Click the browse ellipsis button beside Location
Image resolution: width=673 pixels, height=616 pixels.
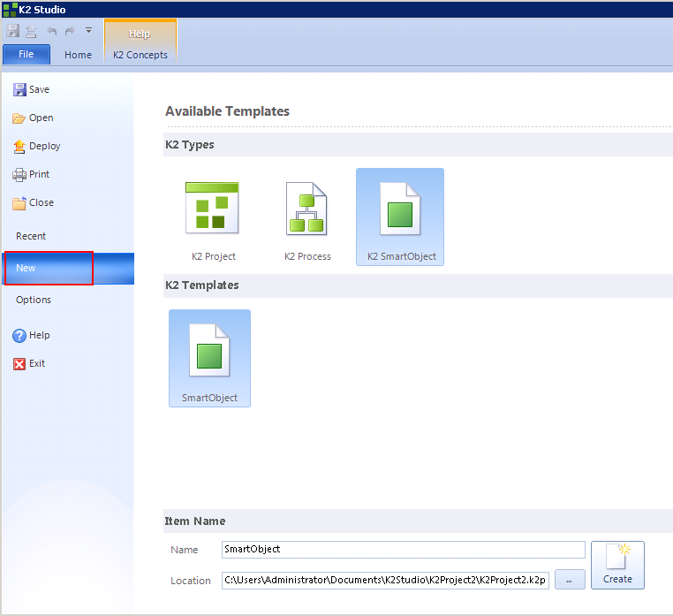[x=570, y=580]
